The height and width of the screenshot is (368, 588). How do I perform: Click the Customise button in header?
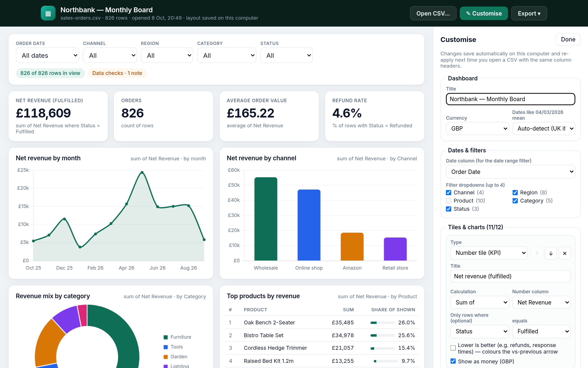click(x=484, y=13)
